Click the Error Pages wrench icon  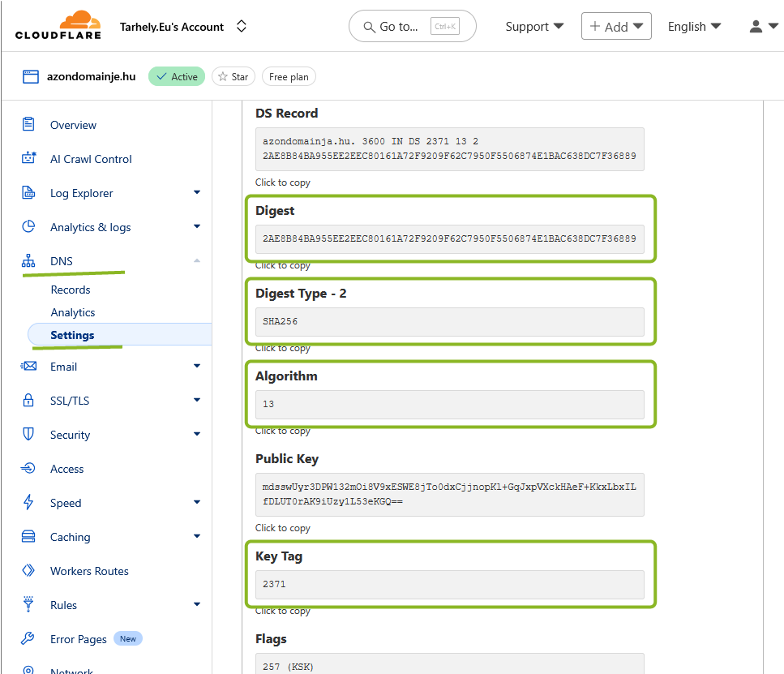click(29, 639)
